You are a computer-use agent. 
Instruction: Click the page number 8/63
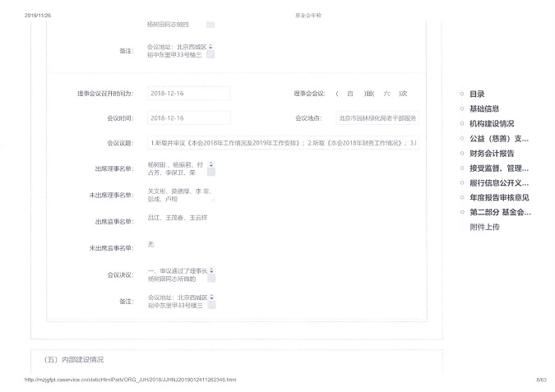point(541,380)
